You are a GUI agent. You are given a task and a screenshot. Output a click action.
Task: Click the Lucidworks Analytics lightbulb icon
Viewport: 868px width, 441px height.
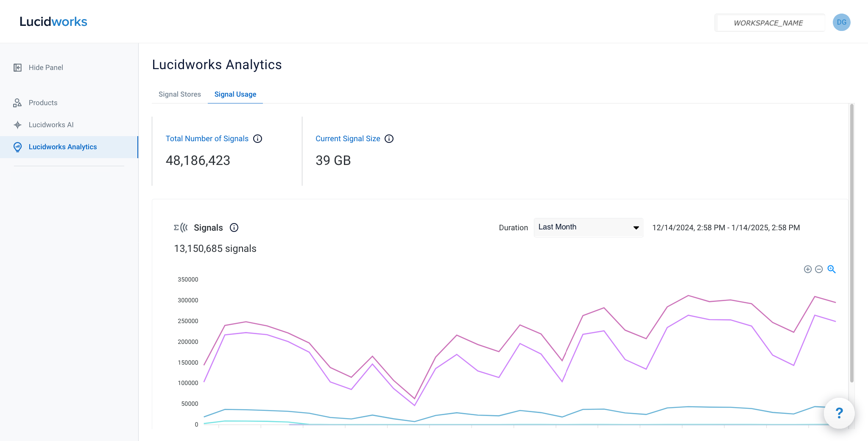pyautogui.click(x=17, y=147)
